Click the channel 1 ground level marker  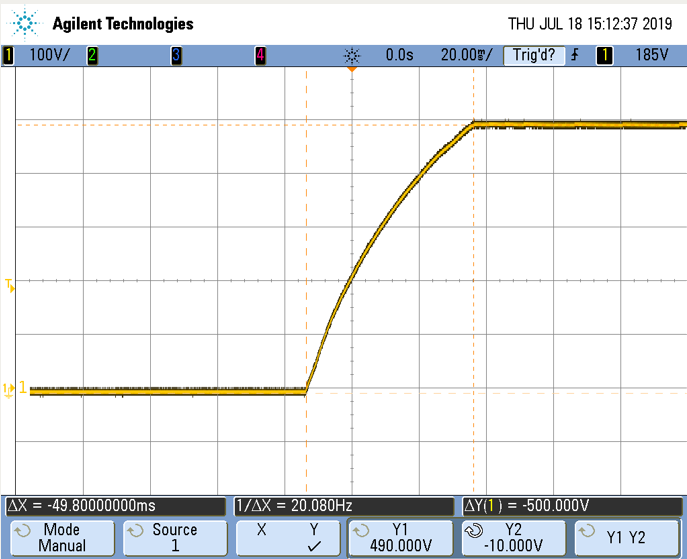coord(10,389)
